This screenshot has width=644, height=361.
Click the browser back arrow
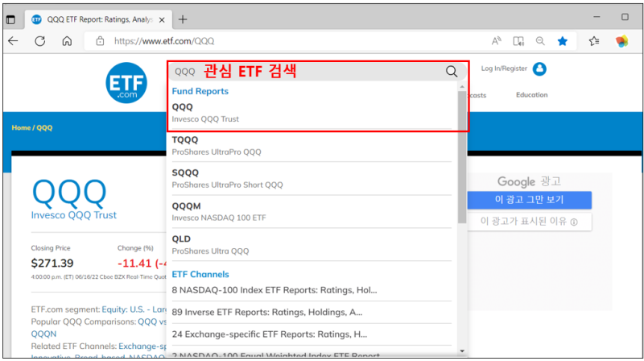[13, 41]
